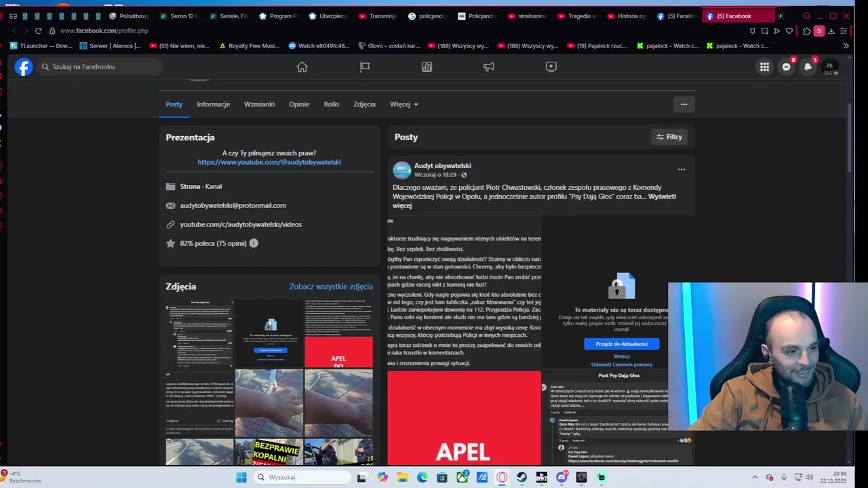This screenshot has height=488, width=868.
Task: Open the Audyt obywatelski post avatar
Action: coord(402,169)
